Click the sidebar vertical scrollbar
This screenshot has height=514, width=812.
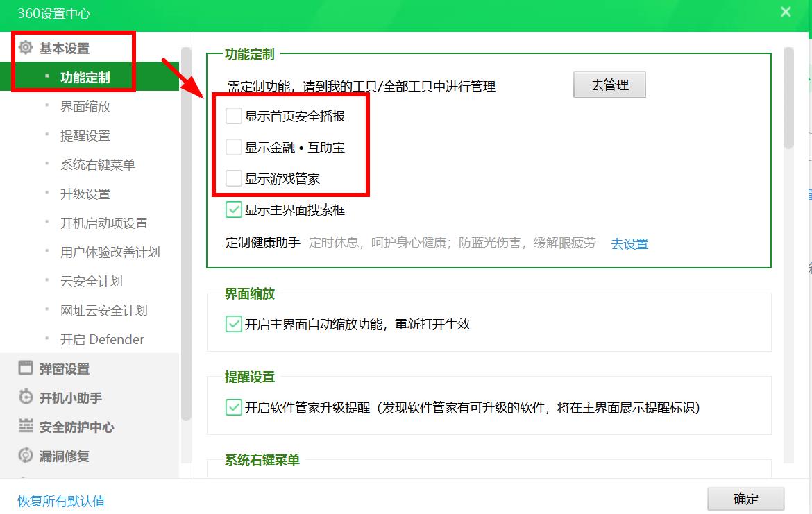pos(186,234)
